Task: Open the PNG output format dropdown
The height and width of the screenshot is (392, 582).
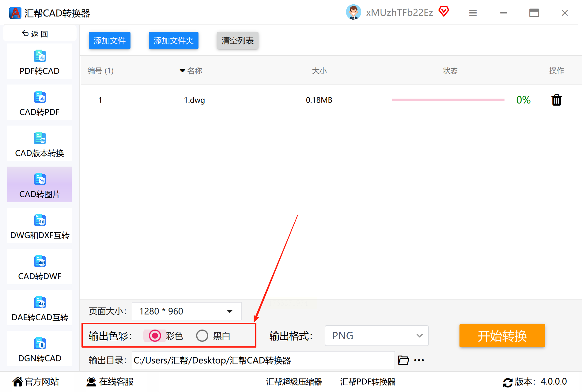Action: tap(377, 336)
